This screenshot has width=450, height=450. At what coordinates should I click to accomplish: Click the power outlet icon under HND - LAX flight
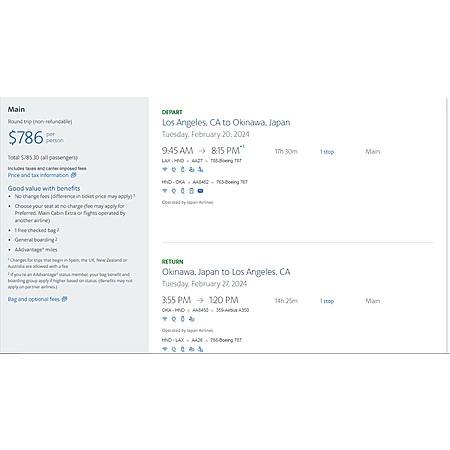coord(174,349)
